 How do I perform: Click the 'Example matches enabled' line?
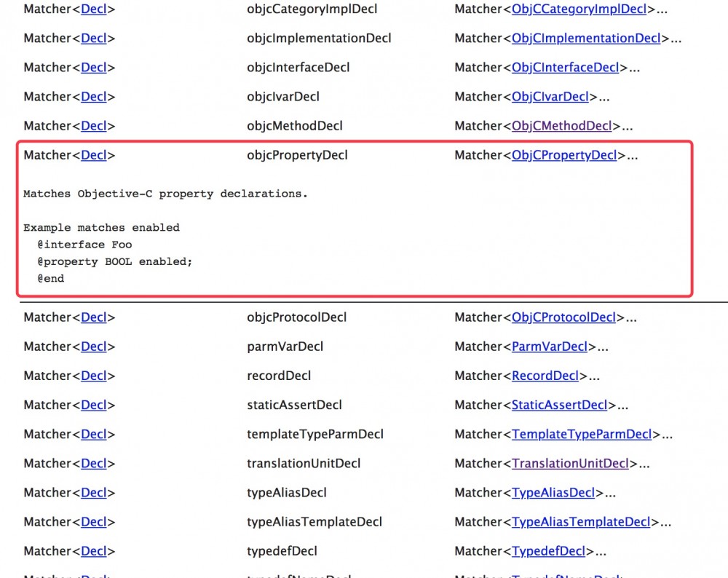click(x=101, y=228)
